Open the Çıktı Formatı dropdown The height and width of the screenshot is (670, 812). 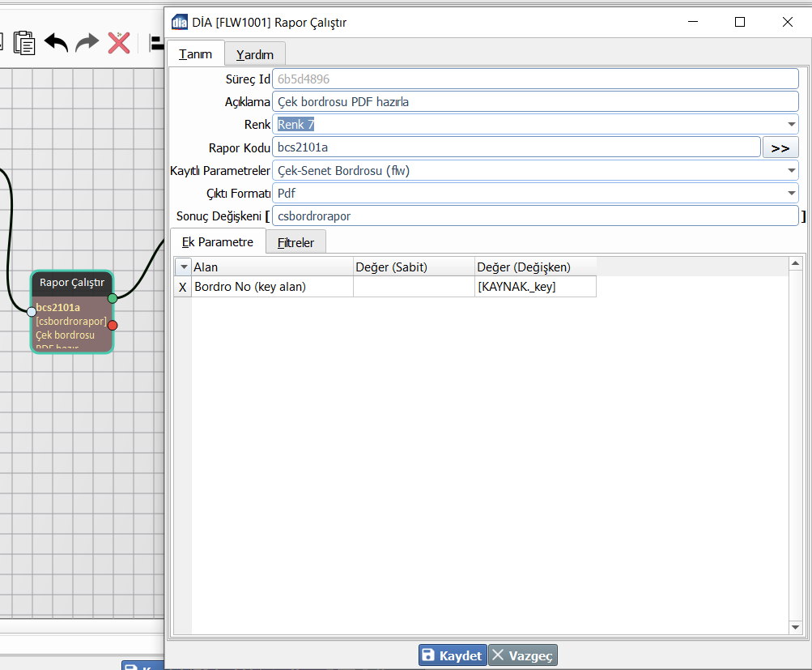(790, 193)
